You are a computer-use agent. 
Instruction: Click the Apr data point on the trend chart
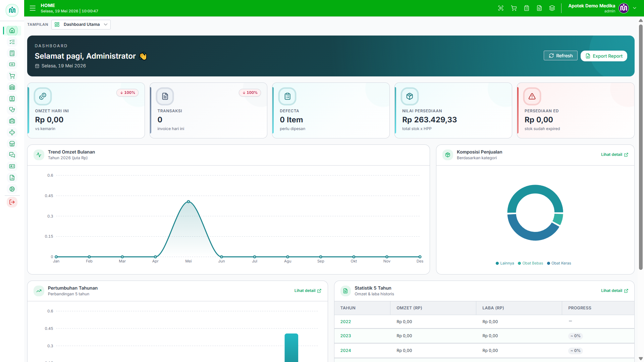[x=155, y=257]
